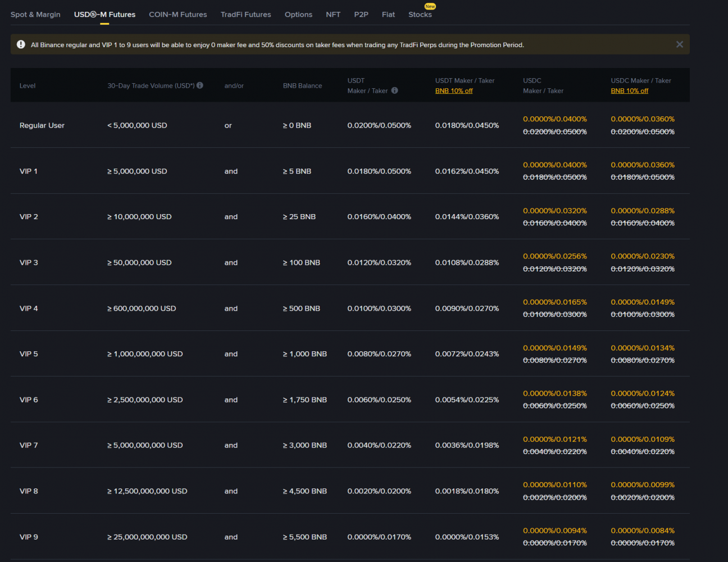
Task: Open the Fiat tab
Action: (388, 15)
